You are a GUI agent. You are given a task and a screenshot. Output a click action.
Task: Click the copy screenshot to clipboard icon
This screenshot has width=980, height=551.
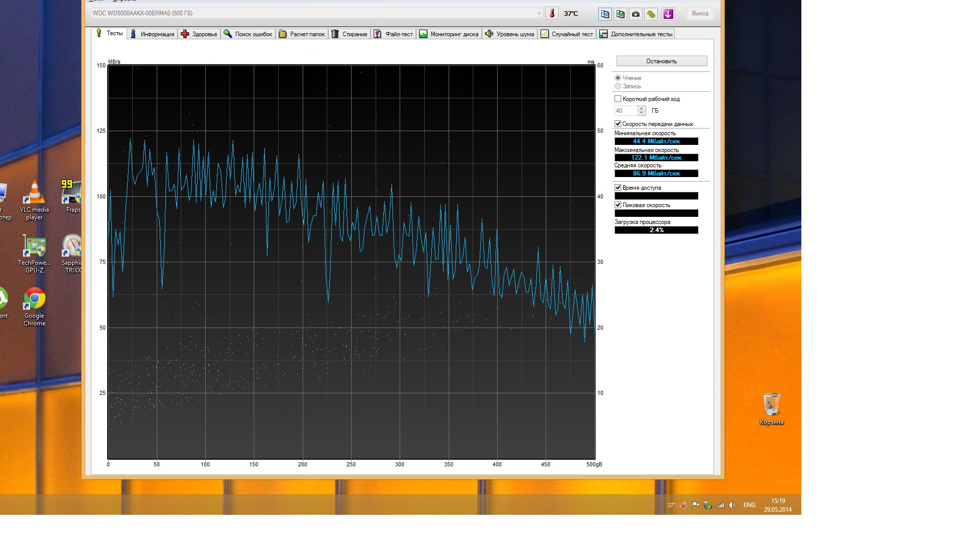(620, 14)
